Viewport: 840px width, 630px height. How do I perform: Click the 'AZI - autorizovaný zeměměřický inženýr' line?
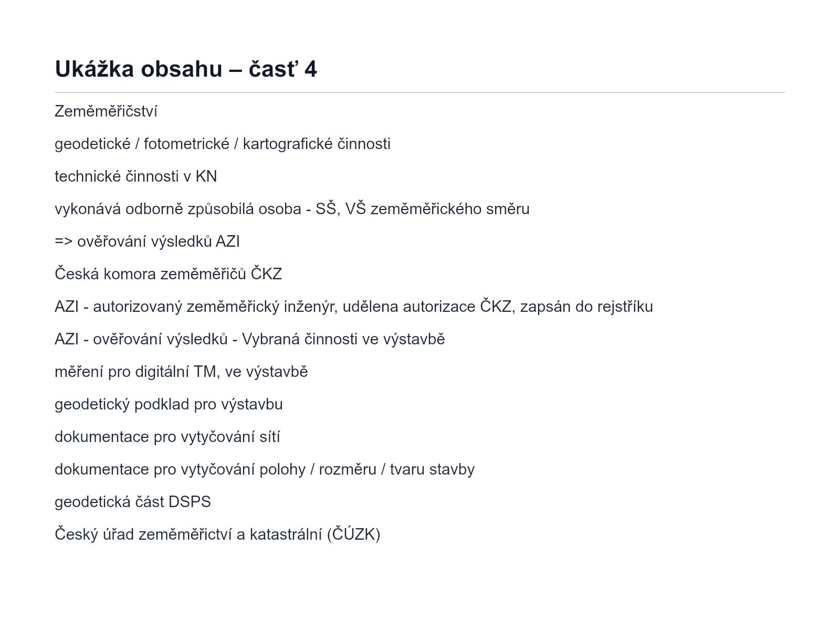pyautogui.click(x=354, y=307)
